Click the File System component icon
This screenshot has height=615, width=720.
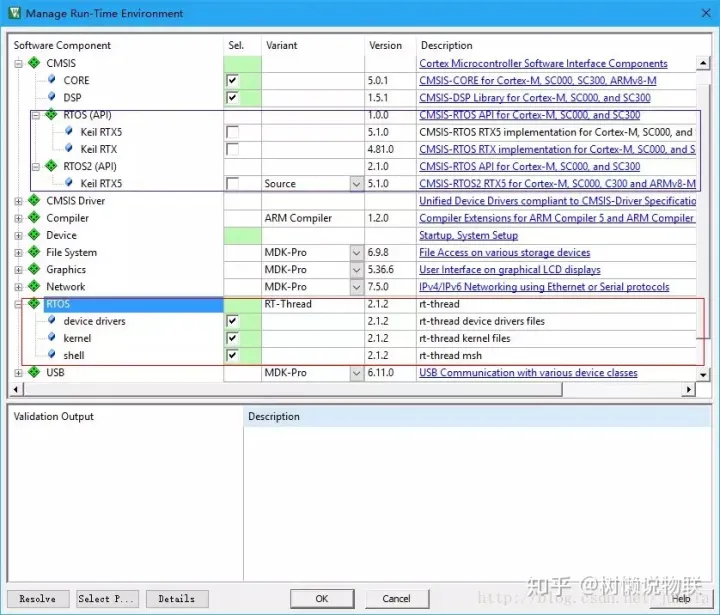[34, 252]
